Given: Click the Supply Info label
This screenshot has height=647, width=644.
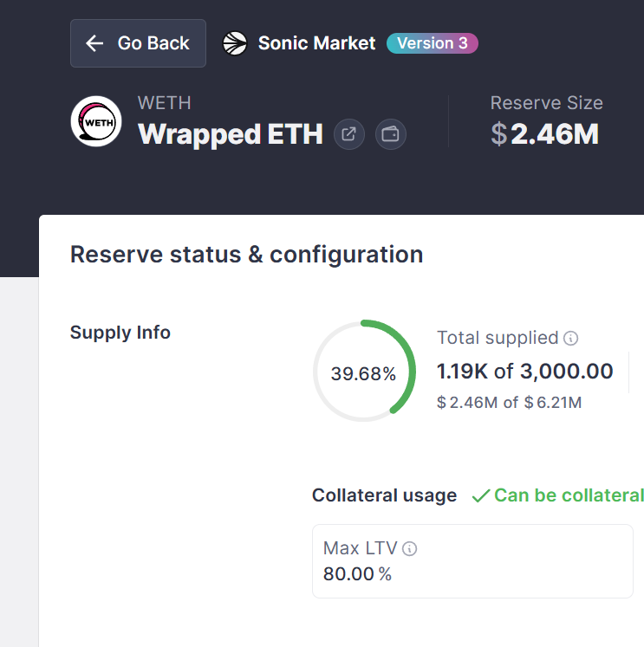Looking at the screenshot, I should (x=120, y=333).
